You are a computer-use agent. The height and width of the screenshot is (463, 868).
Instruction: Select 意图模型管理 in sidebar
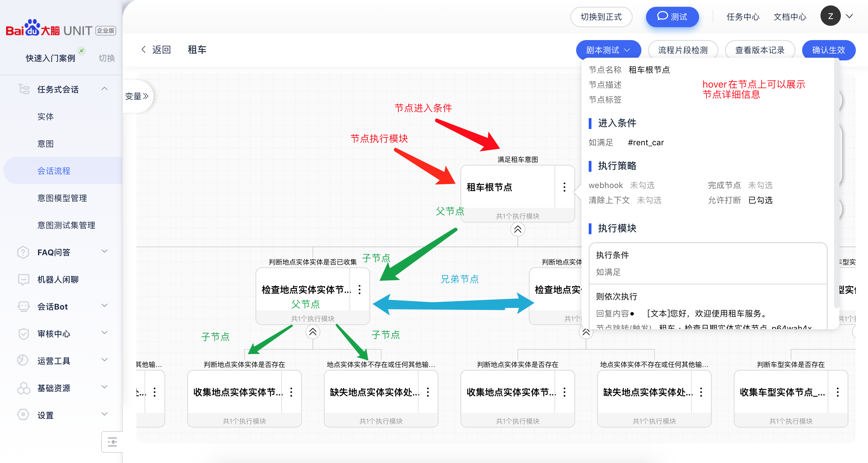coord(62,198)
